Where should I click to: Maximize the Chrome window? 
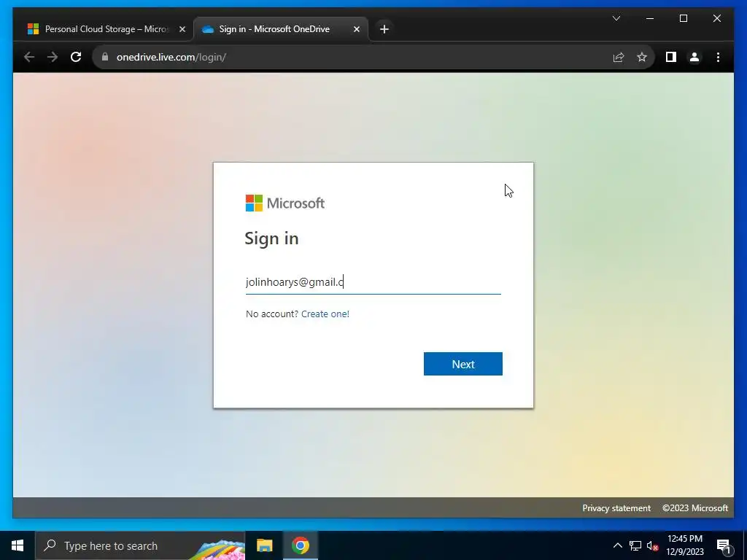click(683, 18)
